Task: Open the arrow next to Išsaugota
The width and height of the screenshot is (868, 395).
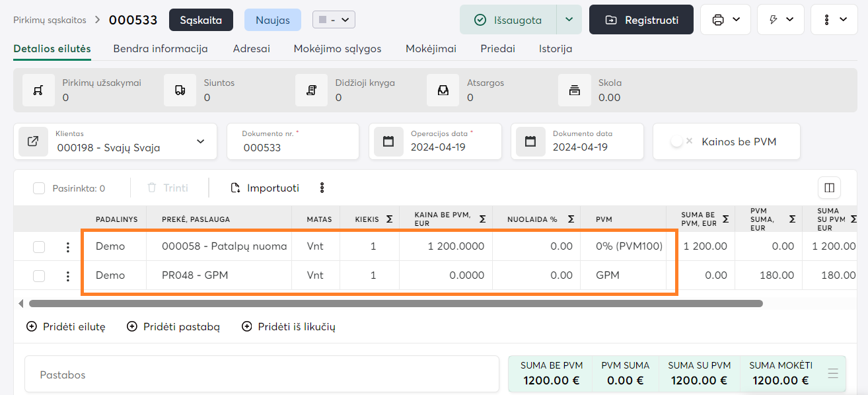Action: pos(569,20)
